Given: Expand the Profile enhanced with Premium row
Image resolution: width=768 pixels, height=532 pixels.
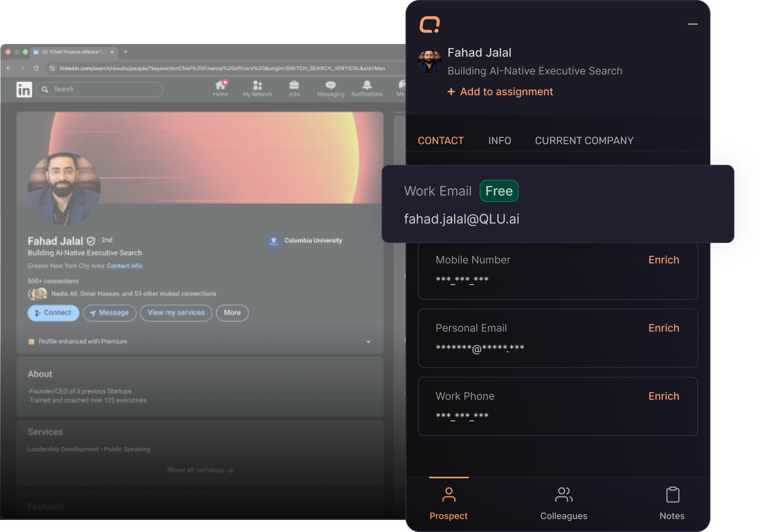Looking at the screenshot, I should click(368, 342).
